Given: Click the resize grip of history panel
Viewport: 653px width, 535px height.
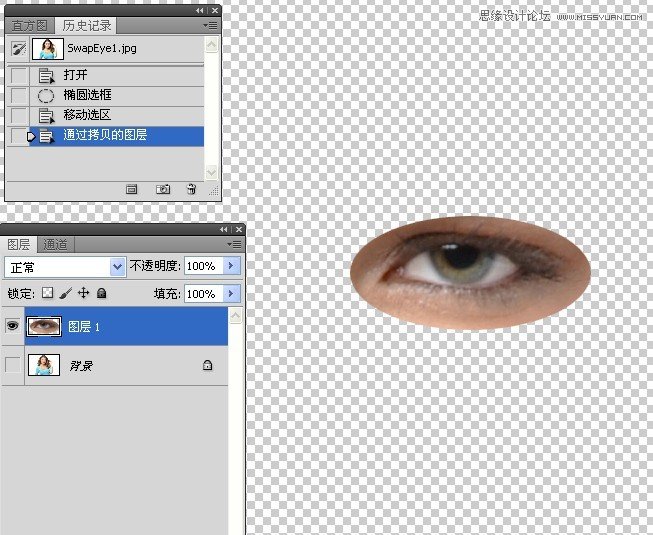Looking at the screenshot, I should tap(214, 191).
